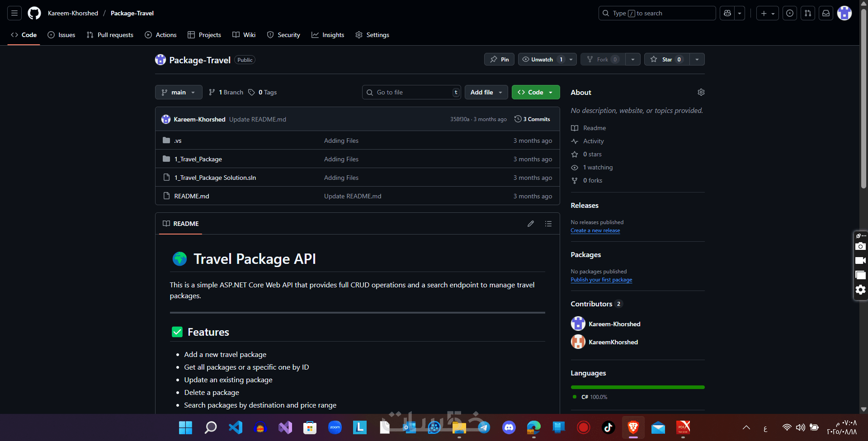The height and width of the screenshot is (441, 868).
Task: Click the Go to file search field
Action: coord(411,92)
